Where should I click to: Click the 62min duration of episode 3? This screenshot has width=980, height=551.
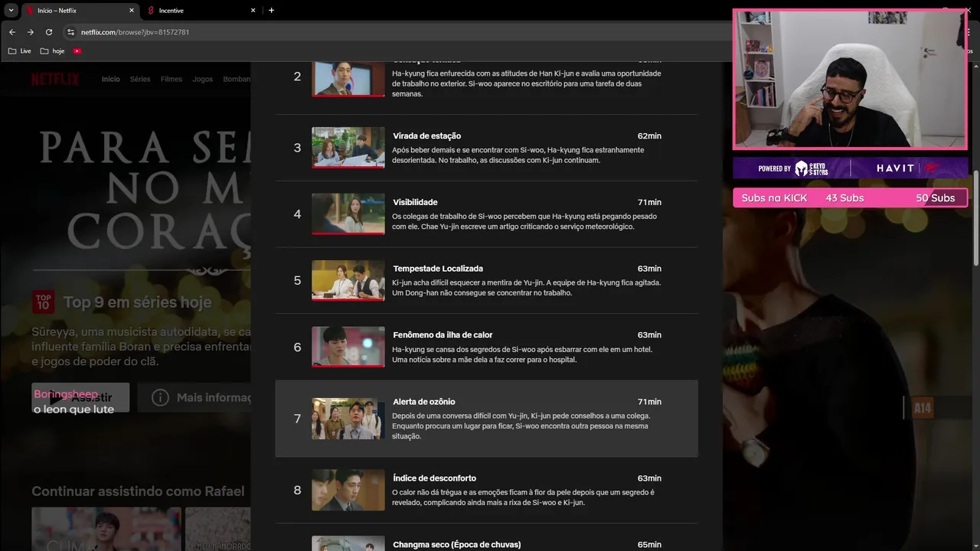tap(649, 135)
